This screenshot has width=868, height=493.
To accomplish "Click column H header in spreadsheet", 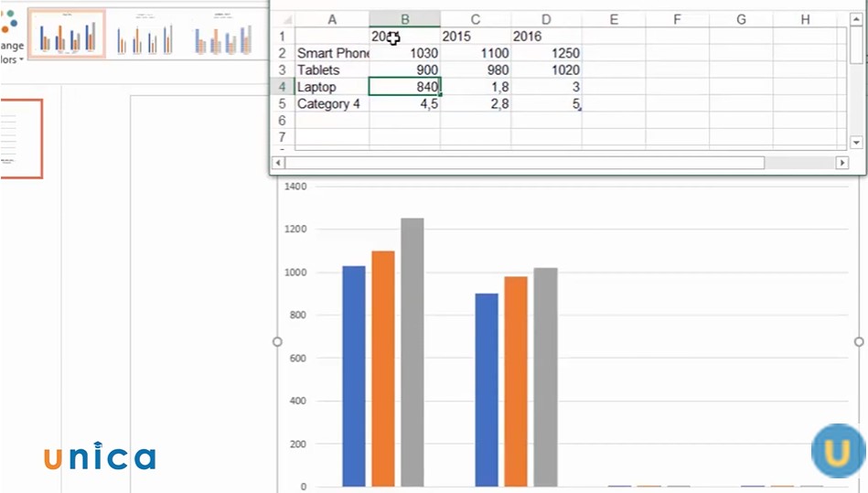I will tap(805, 19).
